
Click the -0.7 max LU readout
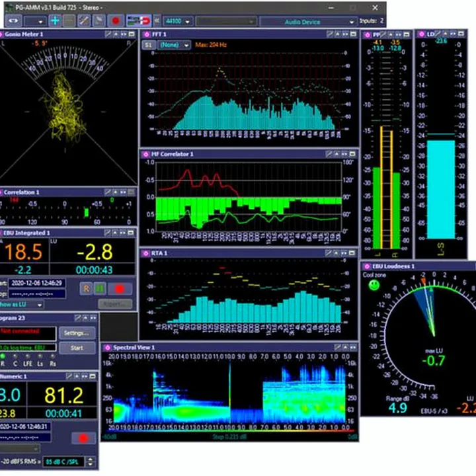[x=434, y=361]
